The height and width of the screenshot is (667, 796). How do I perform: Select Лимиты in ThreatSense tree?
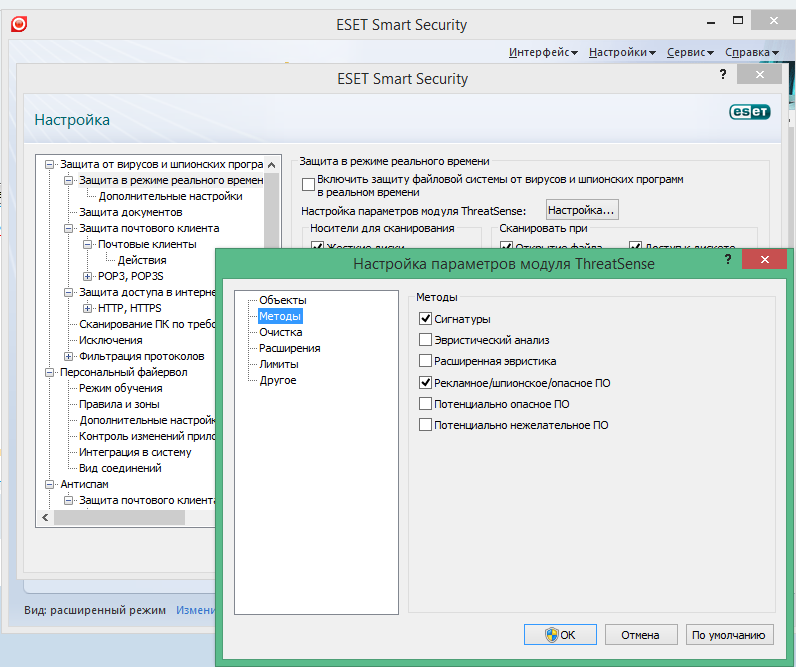tap(279, 364)
